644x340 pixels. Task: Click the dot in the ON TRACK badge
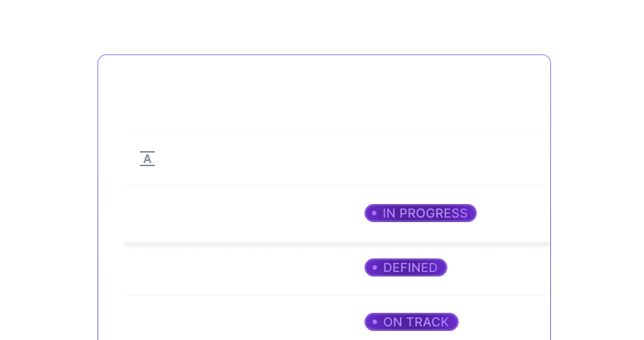[374, 322]
